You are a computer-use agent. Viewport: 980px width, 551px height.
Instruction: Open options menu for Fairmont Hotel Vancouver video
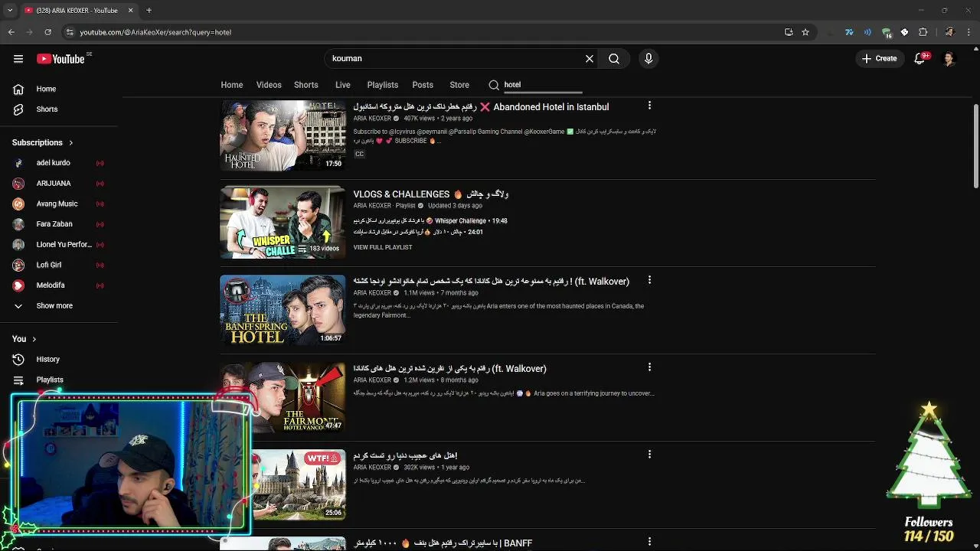click(649, 367)
